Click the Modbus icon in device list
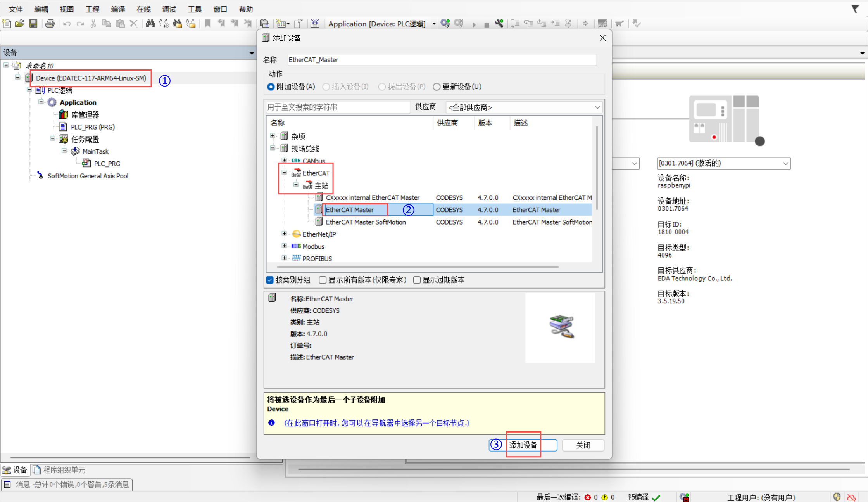The image size is (868, 502). pyautogui.click(x=296, y=246)
